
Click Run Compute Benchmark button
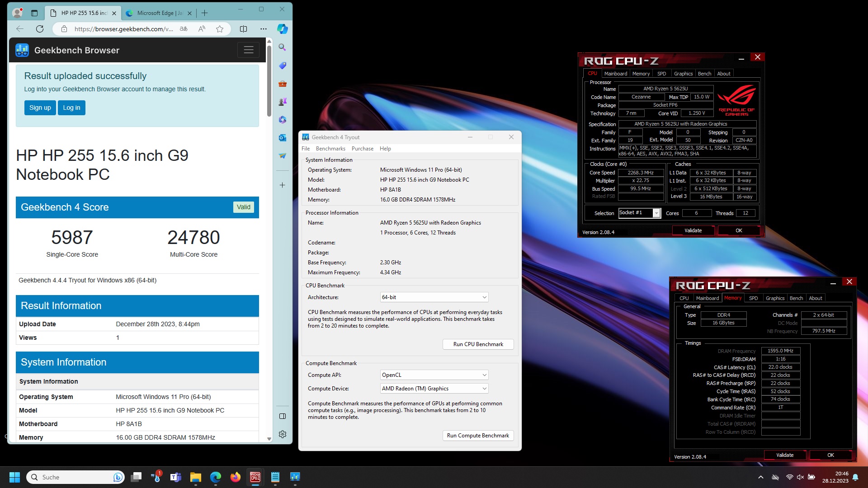(478, 436)
